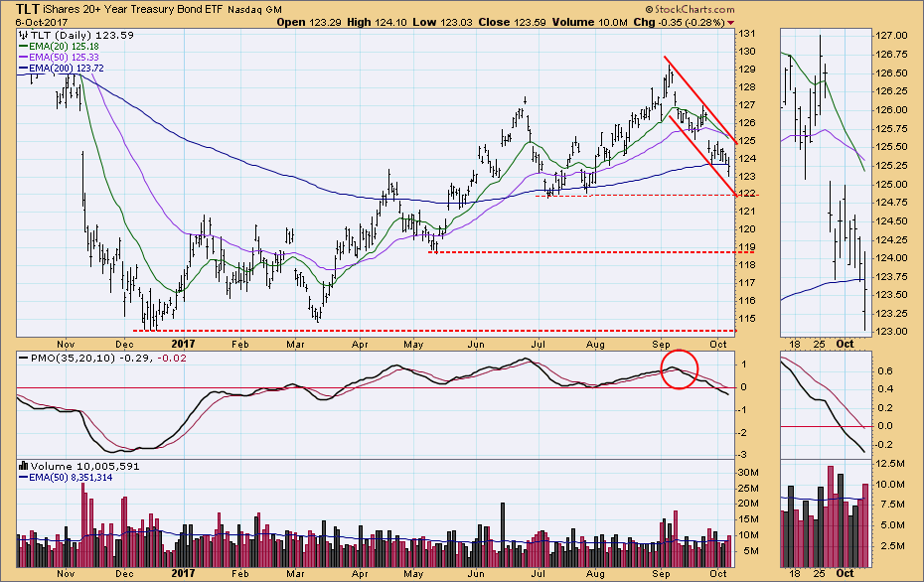Click the EMA(20) 125.18 legend entry
Screen dimensions: 924x582
(x=59, y=46)
